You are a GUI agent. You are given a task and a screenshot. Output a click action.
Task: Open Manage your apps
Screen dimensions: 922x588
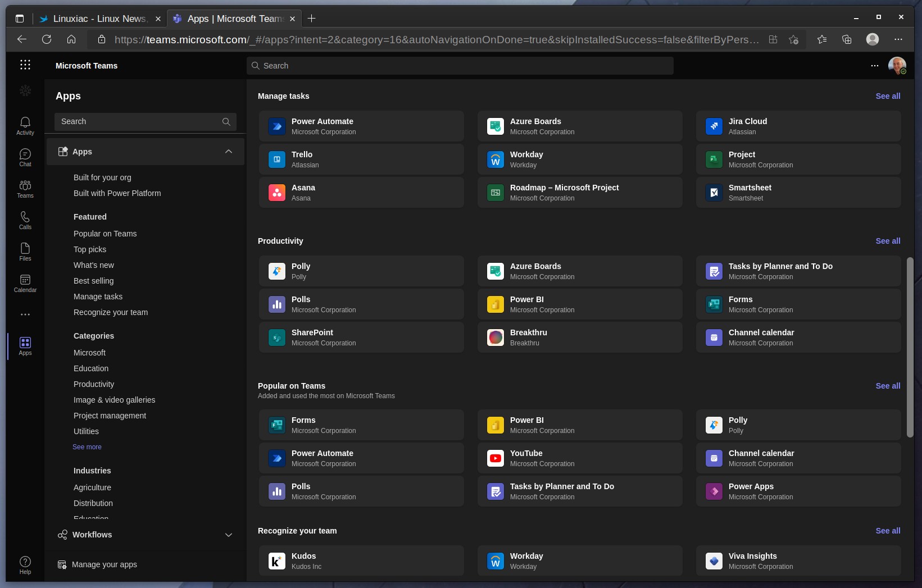tap(104, 564)
